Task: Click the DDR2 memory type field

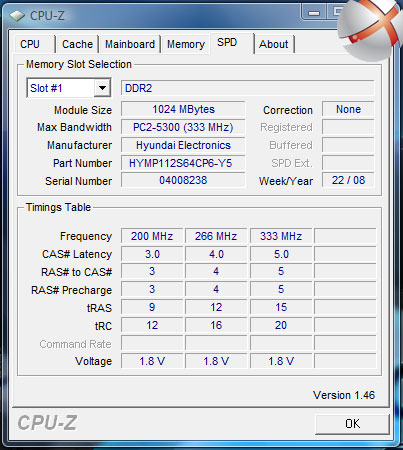Action: click(x=248, y=88)
